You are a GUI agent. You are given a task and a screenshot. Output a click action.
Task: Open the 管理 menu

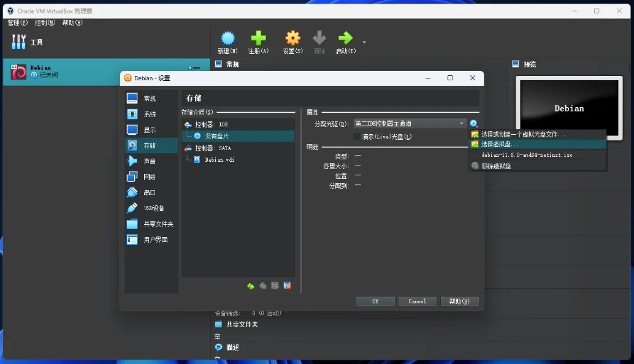(17, 23)
